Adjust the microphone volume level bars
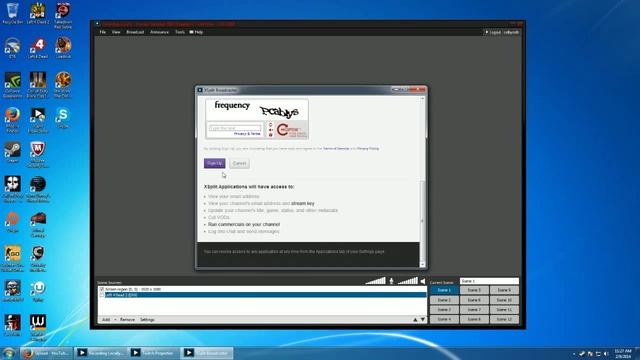The width and height of the screenshot is (640, 360). [376, 280]
